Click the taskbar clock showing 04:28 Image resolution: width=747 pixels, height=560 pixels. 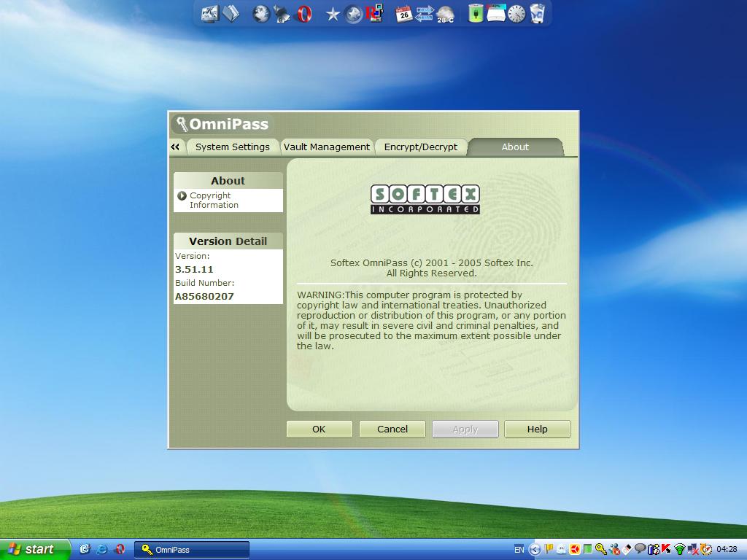(x=727, y=550)
